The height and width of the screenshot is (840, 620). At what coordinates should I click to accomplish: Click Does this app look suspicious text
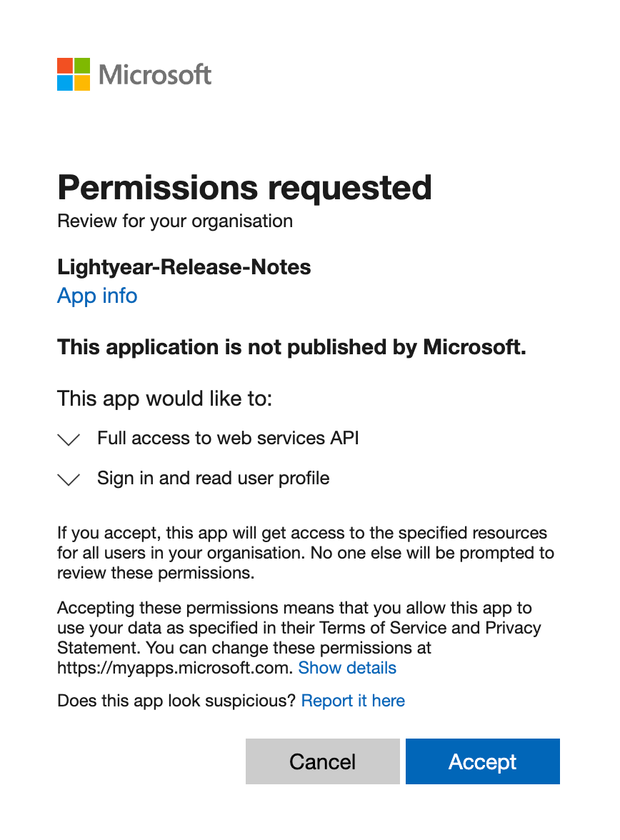176,701
